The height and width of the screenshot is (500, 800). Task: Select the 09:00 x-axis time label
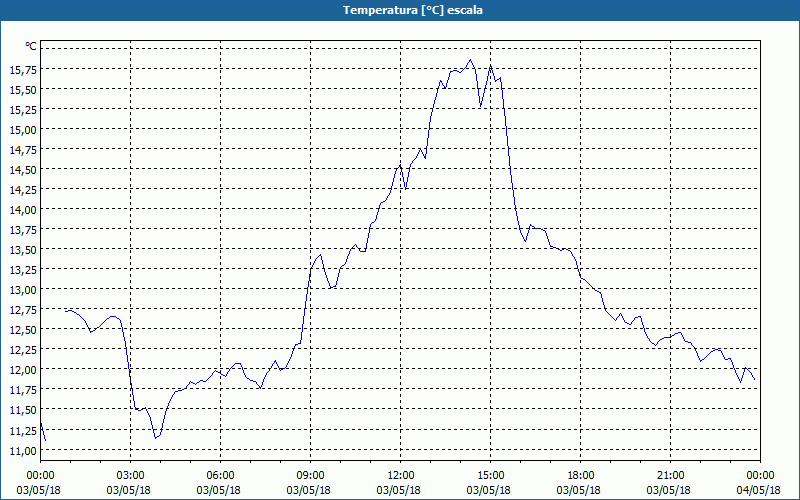[310, 476]
